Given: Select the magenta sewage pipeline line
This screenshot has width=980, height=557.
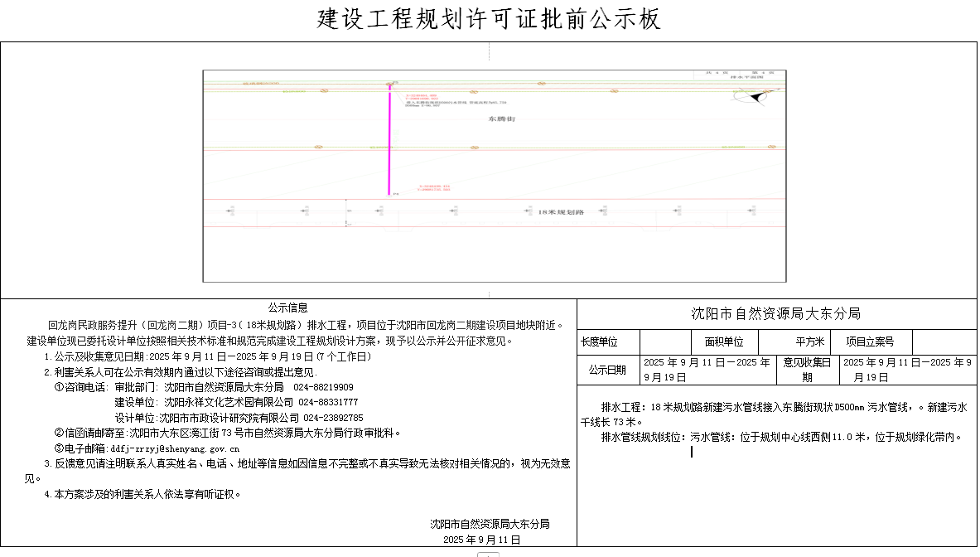Looking at the screenshot, I should 389,141.
